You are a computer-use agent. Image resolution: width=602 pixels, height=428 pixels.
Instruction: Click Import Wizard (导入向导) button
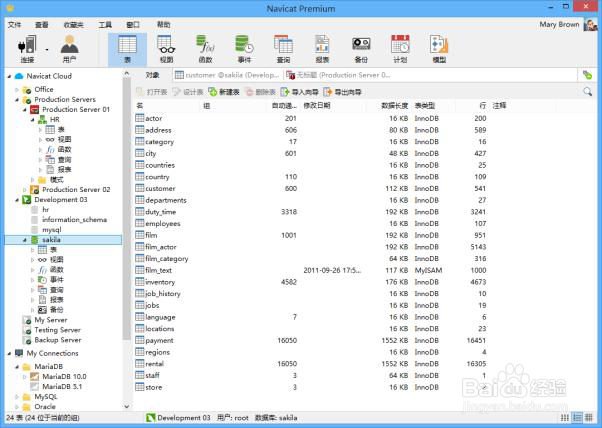(299, 92)
